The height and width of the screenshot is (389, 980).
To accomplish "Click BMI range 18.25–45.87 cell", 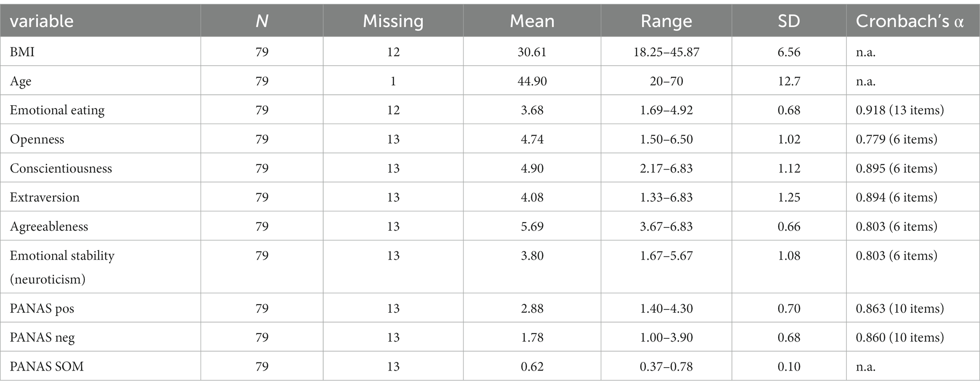I will (x=666, y=52).
